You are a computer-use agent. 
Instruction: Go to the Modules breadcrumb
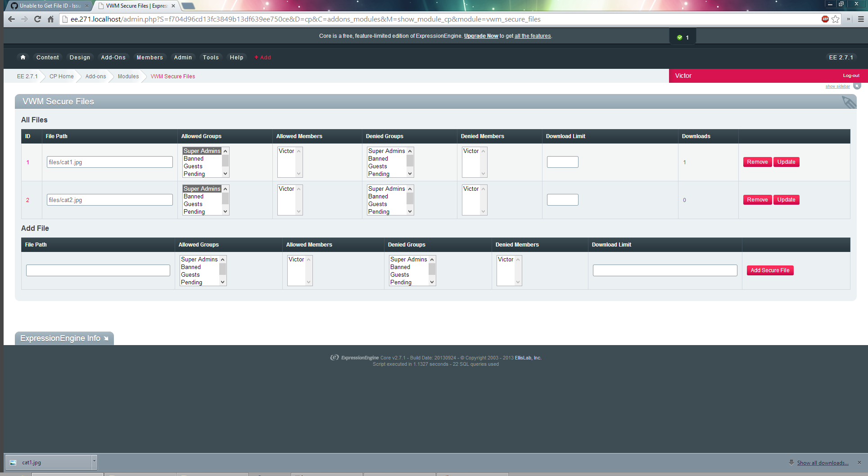point(128,76)
